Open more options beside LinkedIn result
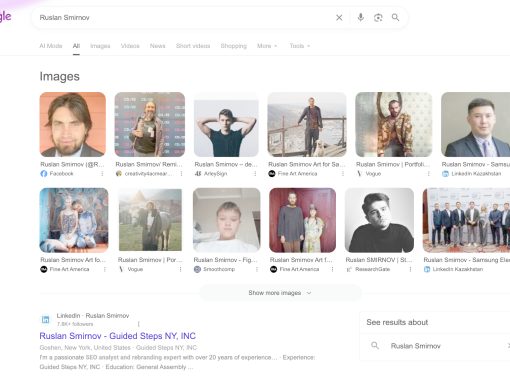The image size is (510, 382). point(139,324)
